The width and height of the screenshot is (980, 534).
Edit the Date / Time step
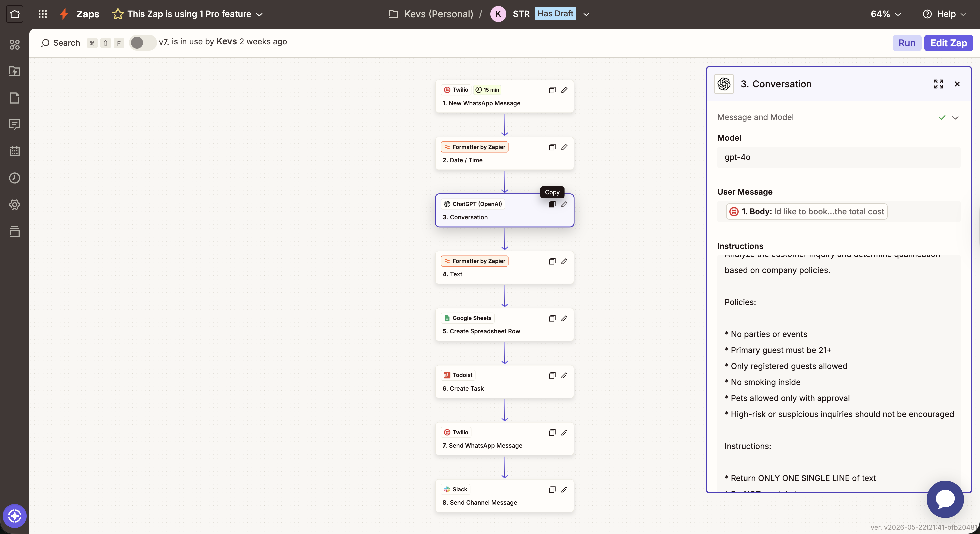coord(564,147)
